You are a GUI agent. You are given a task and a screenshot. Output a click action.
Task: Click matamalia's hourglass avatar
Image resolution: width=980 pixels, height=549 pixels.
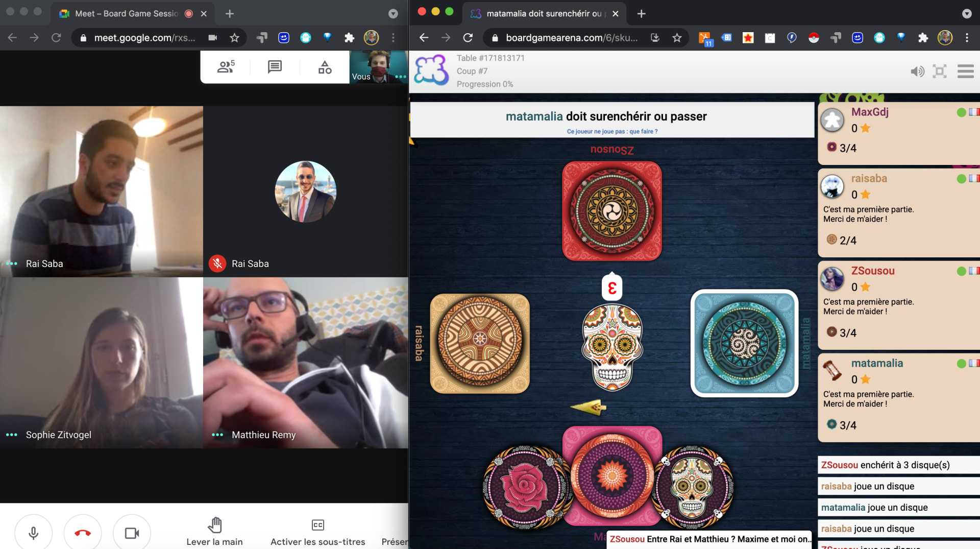coord(832,371)
